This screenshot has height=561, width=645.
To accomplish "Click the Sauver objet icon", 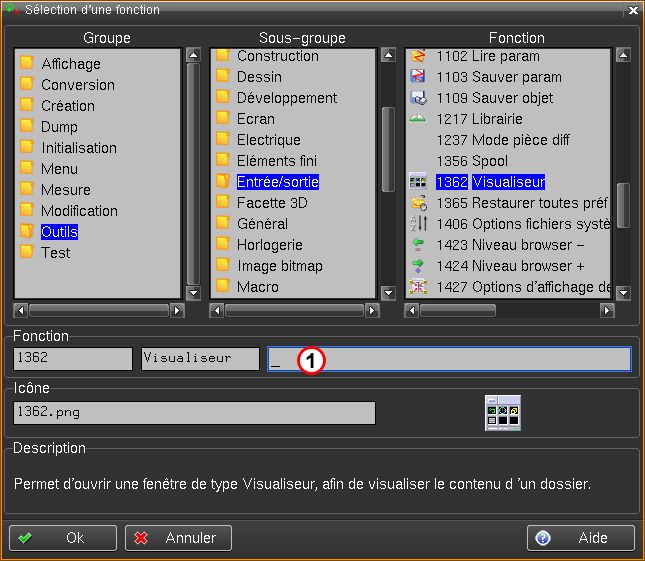I will coord(419,98).
